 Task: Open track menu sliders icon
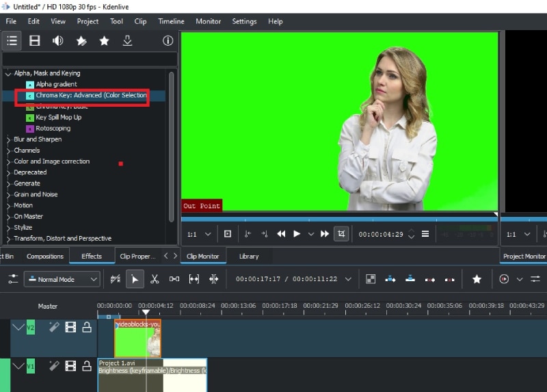pyautogui.click(x=13, y=279)
